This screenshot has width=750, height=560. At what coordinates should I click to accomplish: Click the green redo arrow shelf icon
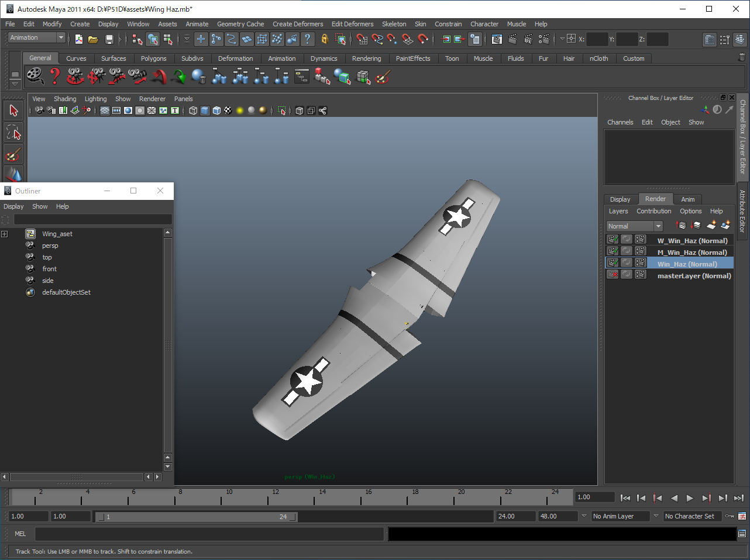coord(178,77)
